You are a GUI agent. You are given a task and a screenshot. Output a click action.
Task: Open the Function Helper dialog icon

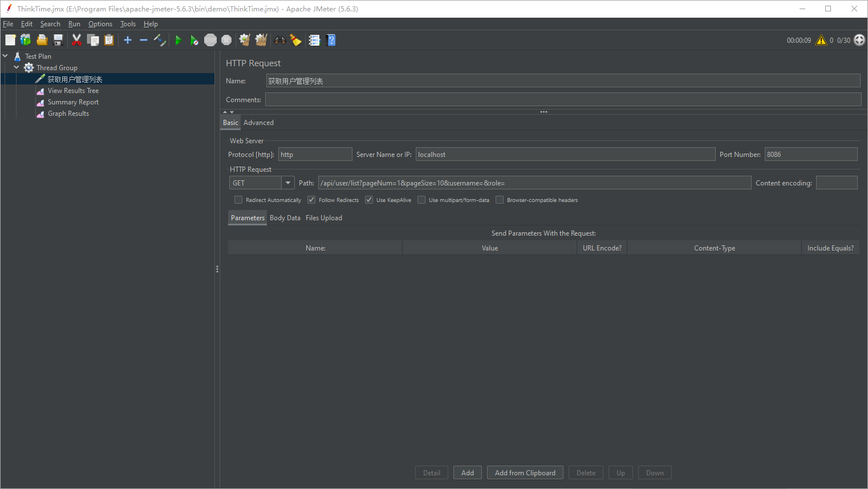[x=314, y=40]
